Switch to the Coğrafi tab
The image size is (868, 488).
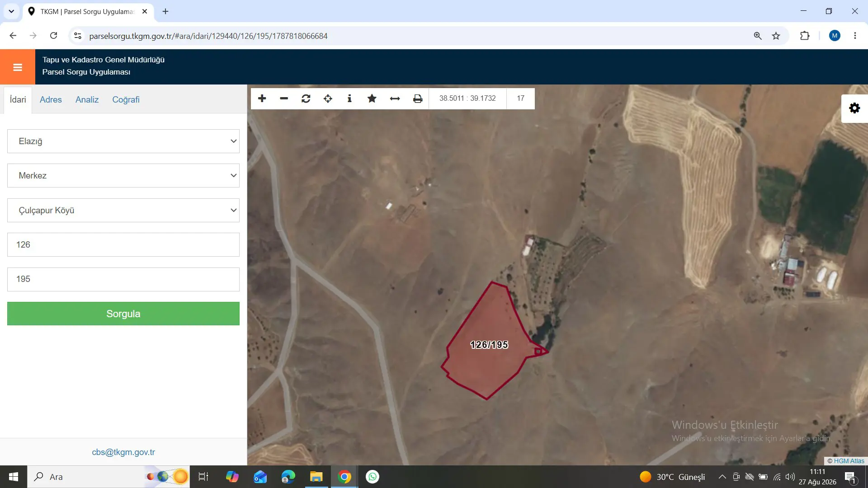[126, 99]
